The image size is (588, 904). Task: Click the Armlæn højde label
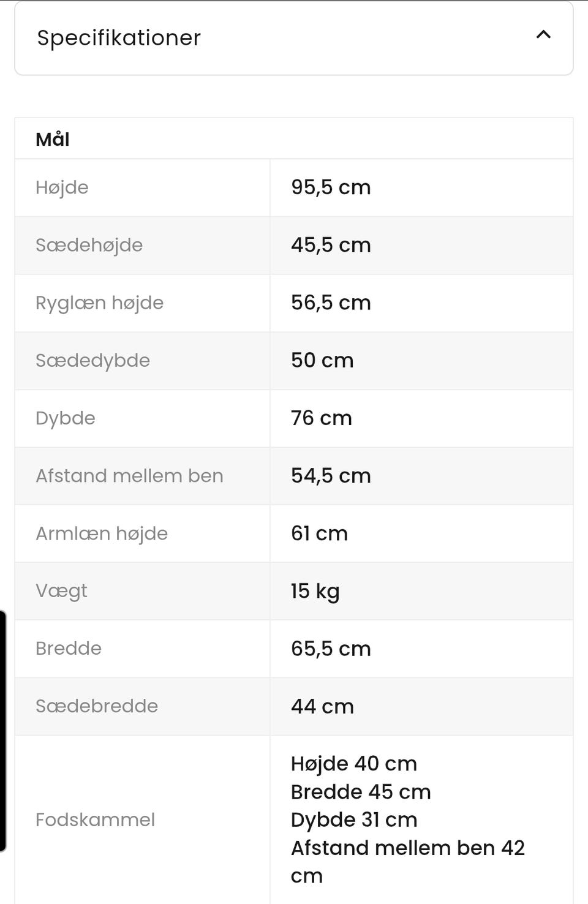point(102,533)
